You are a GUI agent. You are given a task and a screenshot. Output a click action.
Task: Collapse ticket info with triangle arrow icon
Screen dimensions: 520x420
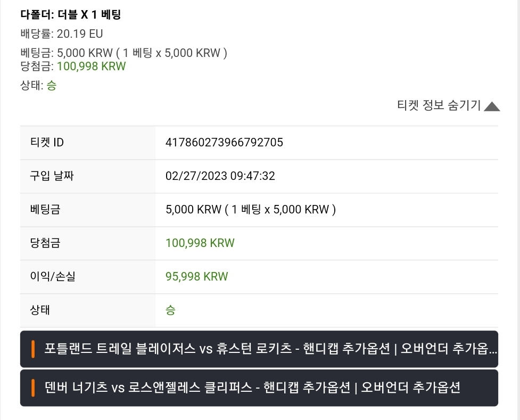pyautogui.click(x=492, y=106)
